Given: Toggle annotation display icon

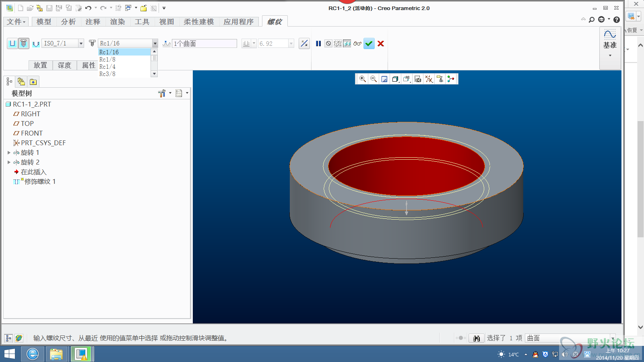Looking at the screenshot, I should tap(440, 79).
